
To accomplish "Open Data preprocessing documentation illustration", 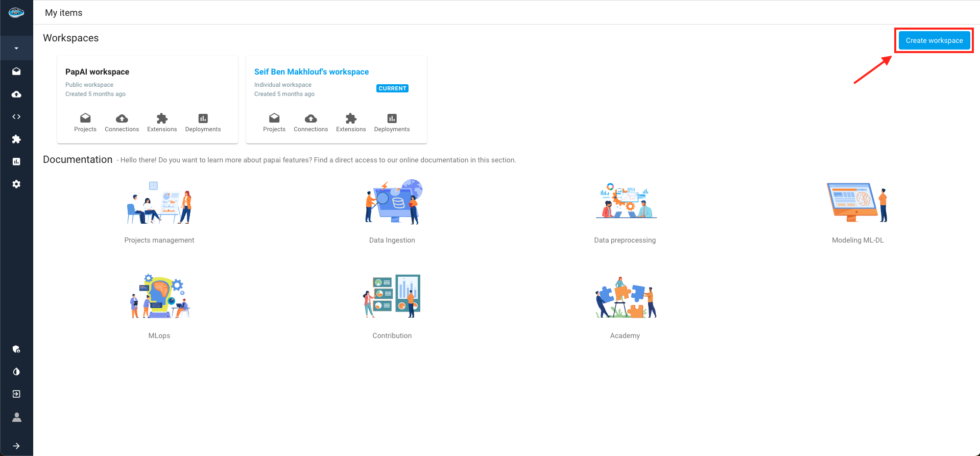I will pos(626,200).
